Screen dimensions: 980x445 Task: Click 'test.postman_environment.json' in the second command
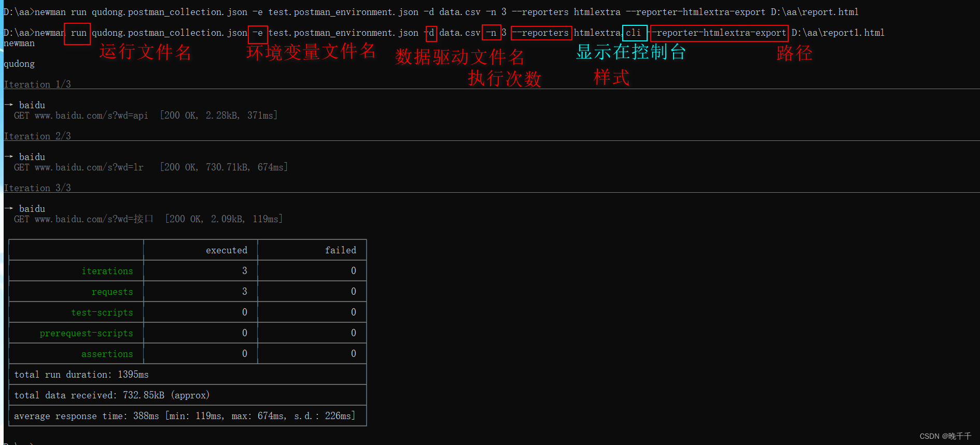[x=343, y=33]
